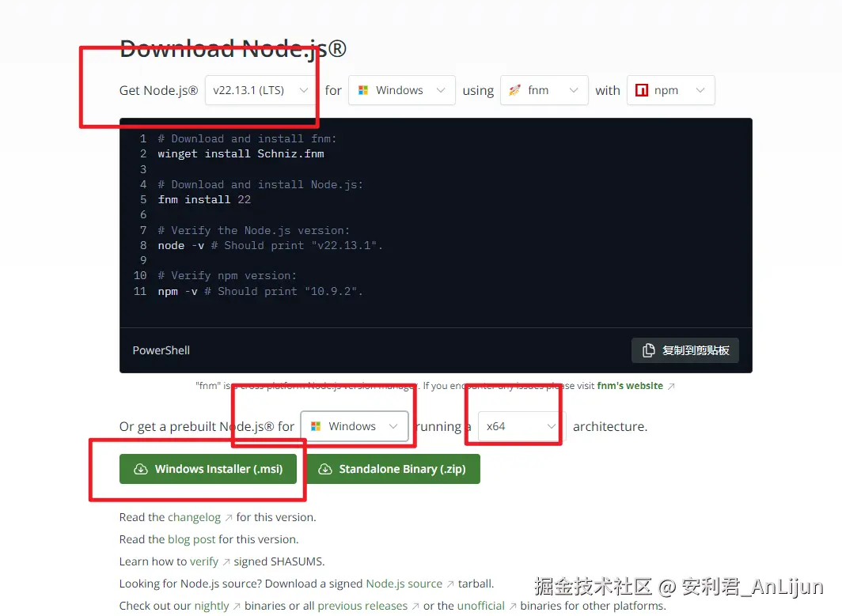Click the '# Download and install fnm:' comment

tap(247, 138)
